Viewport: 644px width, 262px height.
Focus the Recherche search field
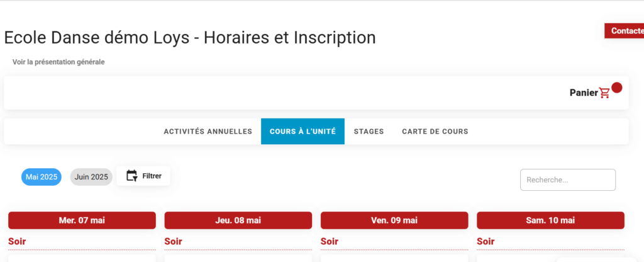click(x=568, y=179)
